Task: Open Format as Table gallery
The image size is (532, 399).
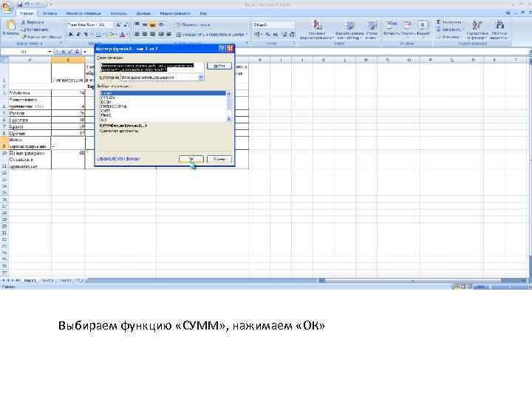Action: pos(349,30)
